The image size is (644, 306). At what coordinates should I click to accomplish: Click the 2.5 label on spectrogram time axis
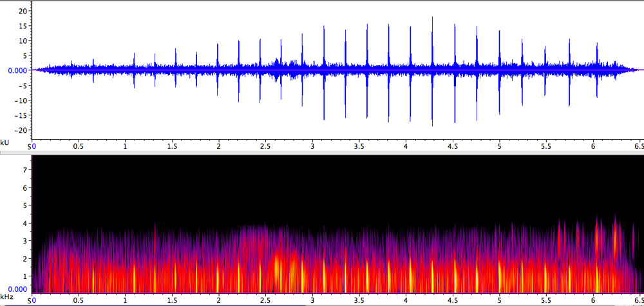[x=265, y=300]
